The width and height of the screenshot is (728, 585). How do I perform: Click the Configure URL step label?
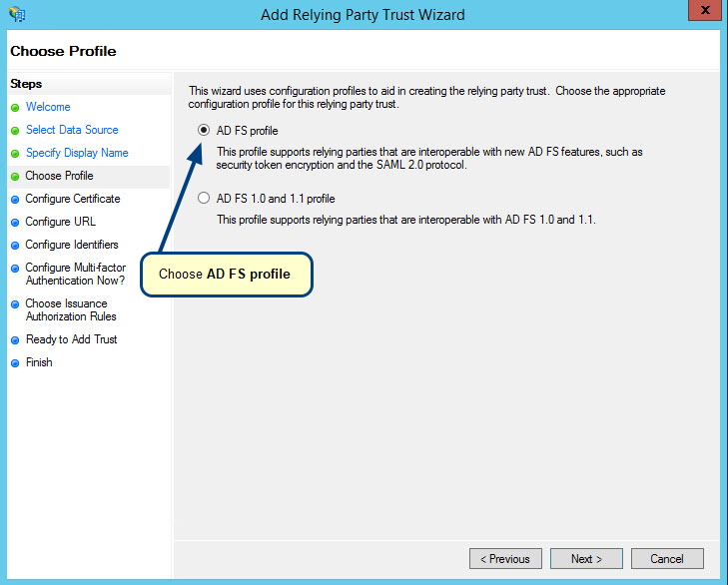(x=60, y=222)
